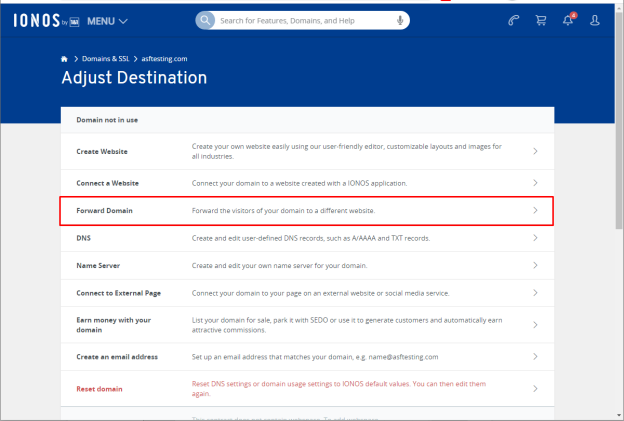Open Forward Domain row chevron
The width and height of the screenshot is (624, 421).
coord(535,210)
